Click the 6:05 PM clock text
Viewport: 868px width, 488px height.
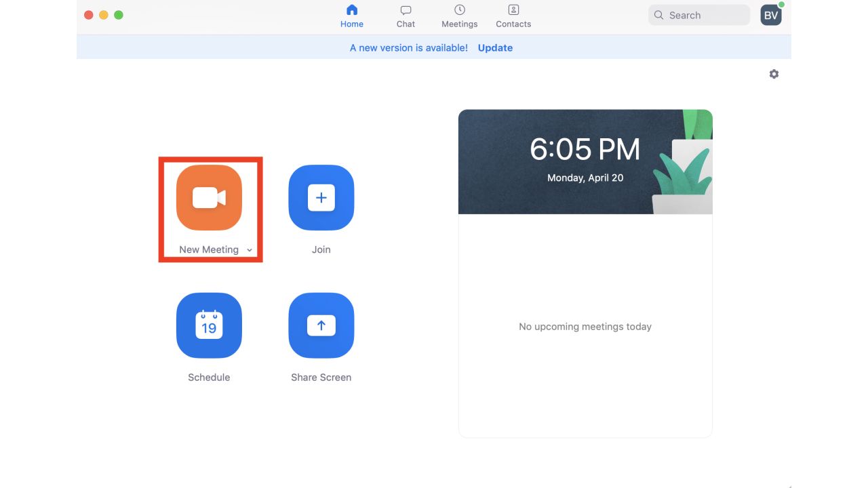pyautogui.click(x=585, y=150)
